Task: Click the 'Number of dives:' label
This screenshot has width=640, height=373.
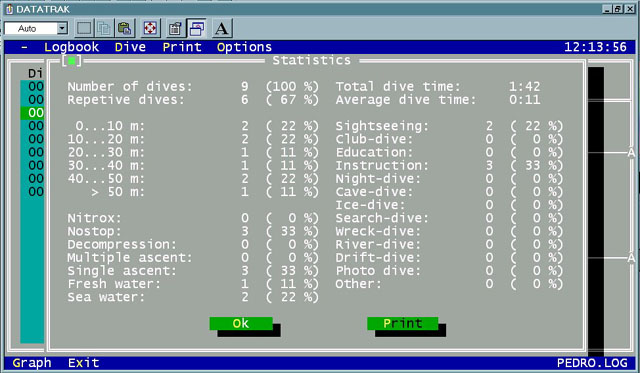Action: 130,87
